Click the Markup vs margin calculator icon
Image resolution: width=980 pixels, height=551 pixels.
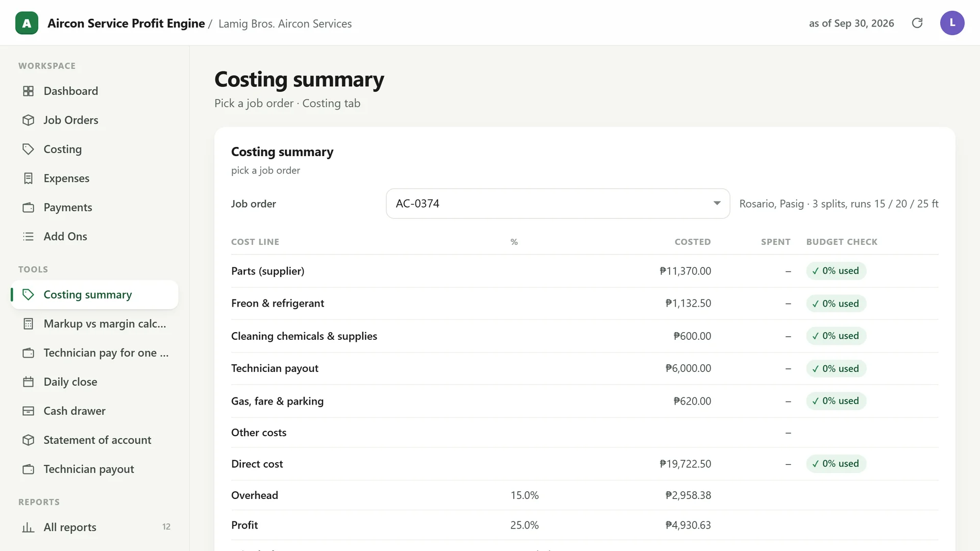[29, 323]
